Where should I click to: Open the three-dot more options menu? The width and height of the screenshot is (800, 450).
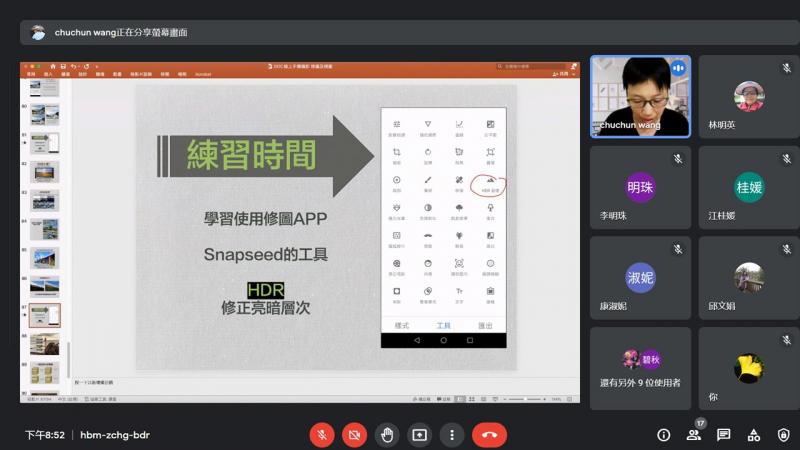click(452, 435)
